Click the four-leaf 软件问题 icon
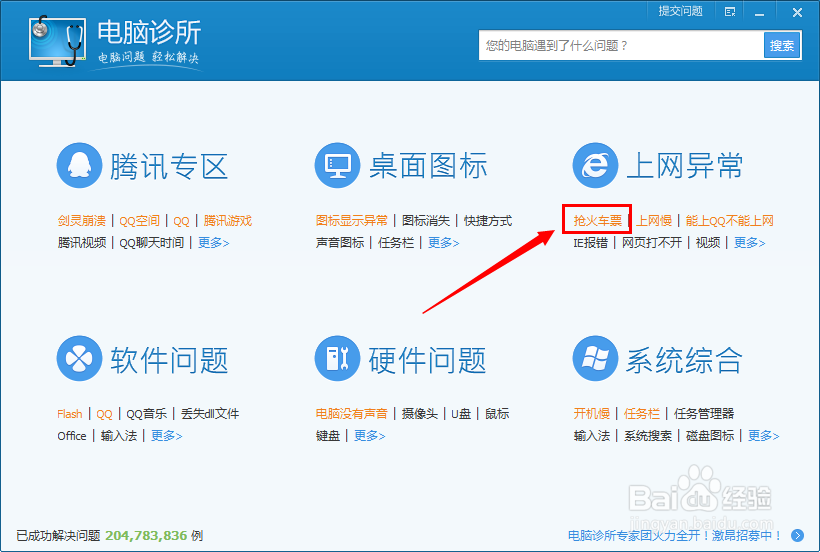 click(79, 359)
